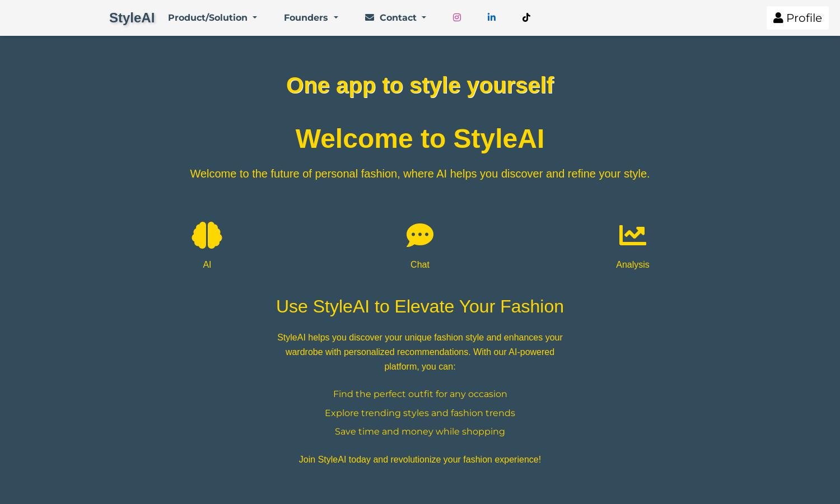Expand the Product/Solution dropdown
Viewport: 840px width, 504px height.
click(212, 18)
